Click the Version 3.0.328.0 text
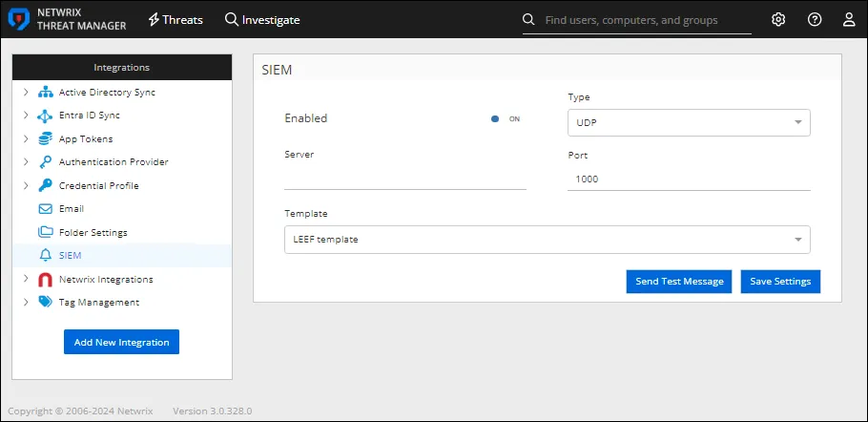The image size is (868, 422). click(213, 411)
